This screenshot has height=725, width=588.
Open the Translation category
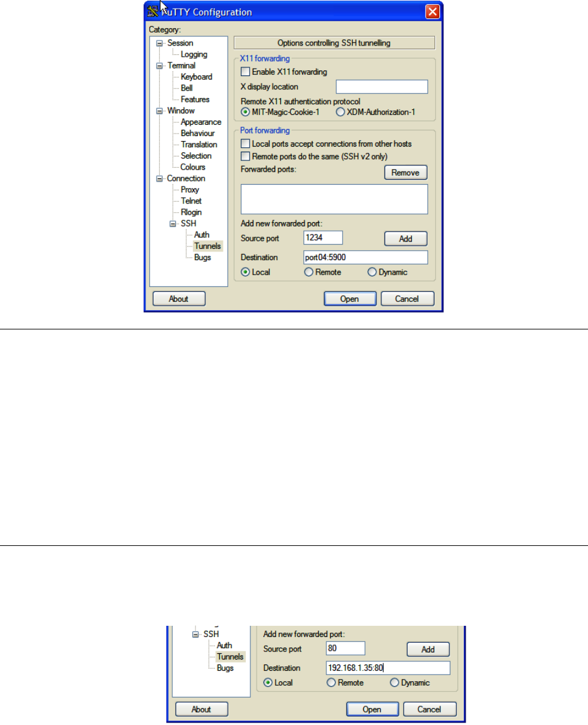point(199,145)
